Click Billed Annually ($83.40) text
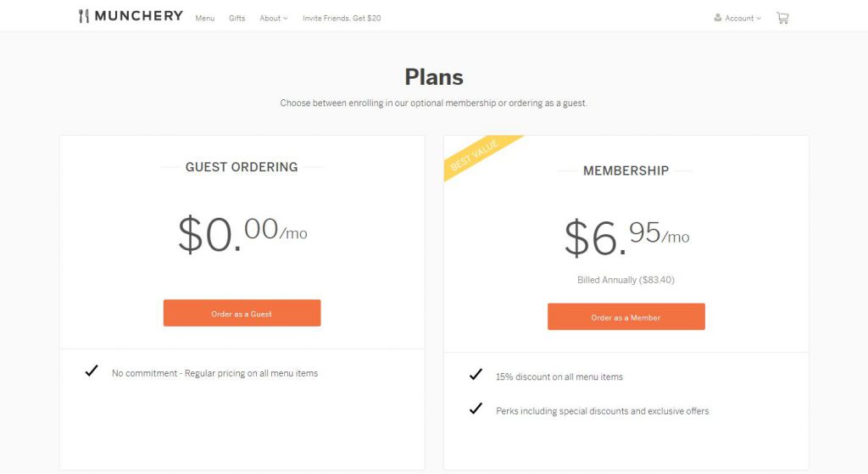Screen dimensions: 868x474 [x=626, y=280]
